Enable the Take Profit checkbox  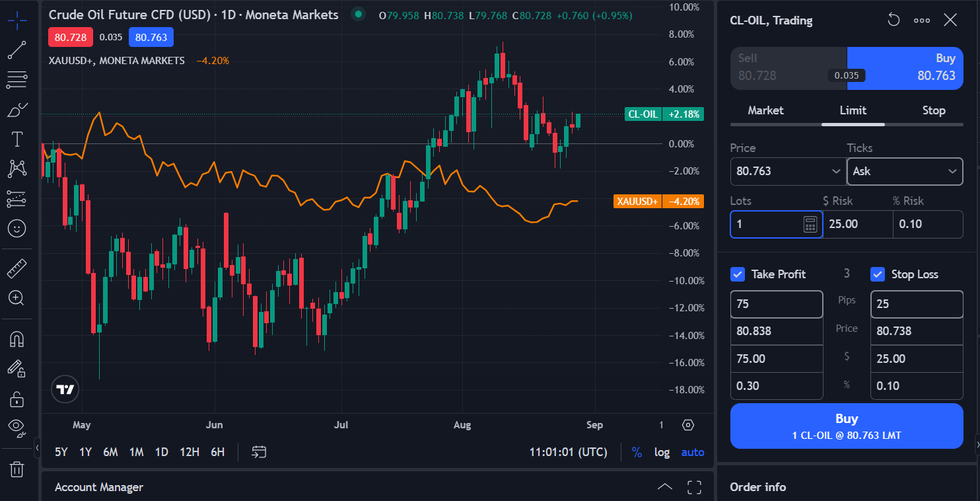[x=738, y=274]
